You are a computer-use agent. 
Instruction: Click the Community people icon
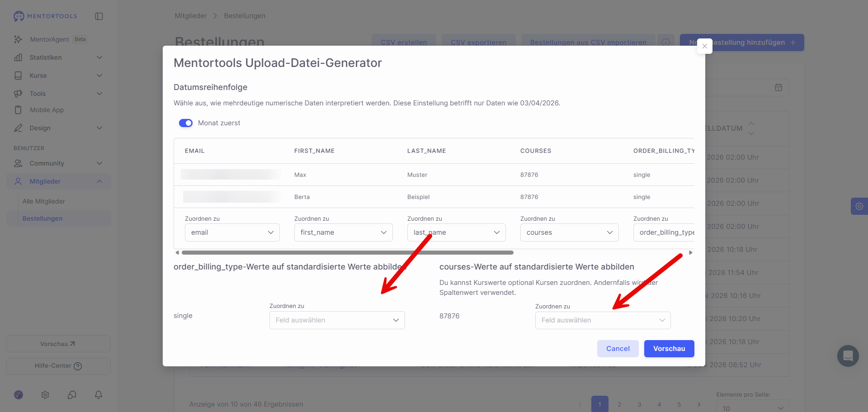18,163
